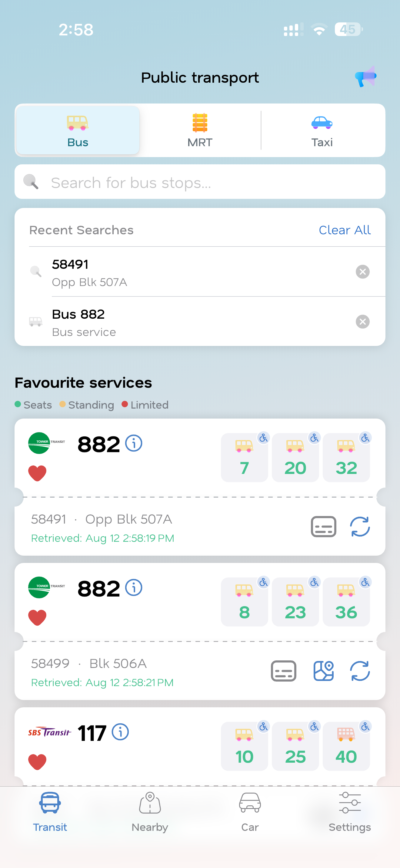The width and height of the screenshot is (400, 868).
Task: Switch to the MRT tab
Action: pos(200,130)
